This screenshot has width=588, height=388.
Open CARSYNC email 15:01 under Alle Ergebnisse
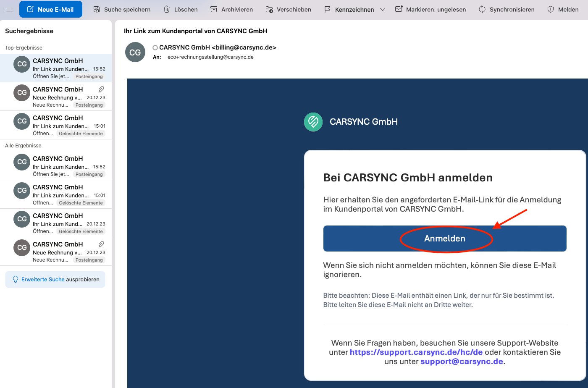coord(56,194)
